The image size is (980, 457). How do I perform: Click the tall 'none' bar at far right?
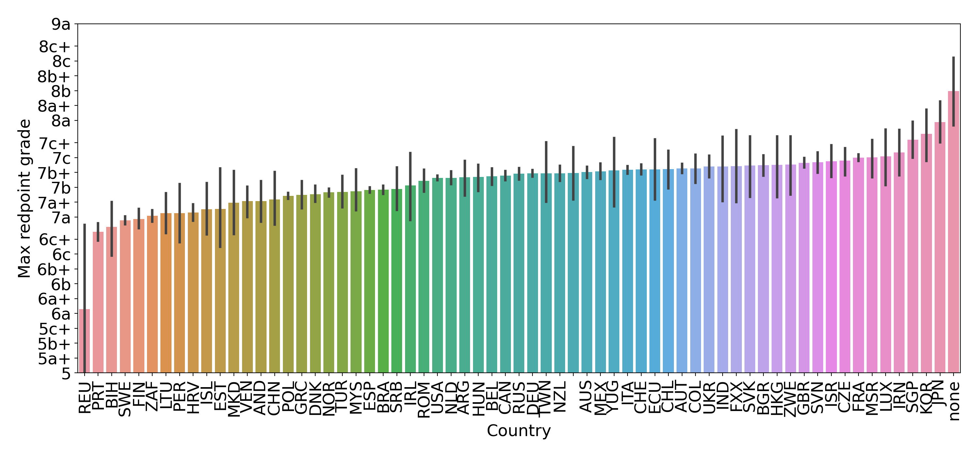pyautogui.click(x=953, y=232)
